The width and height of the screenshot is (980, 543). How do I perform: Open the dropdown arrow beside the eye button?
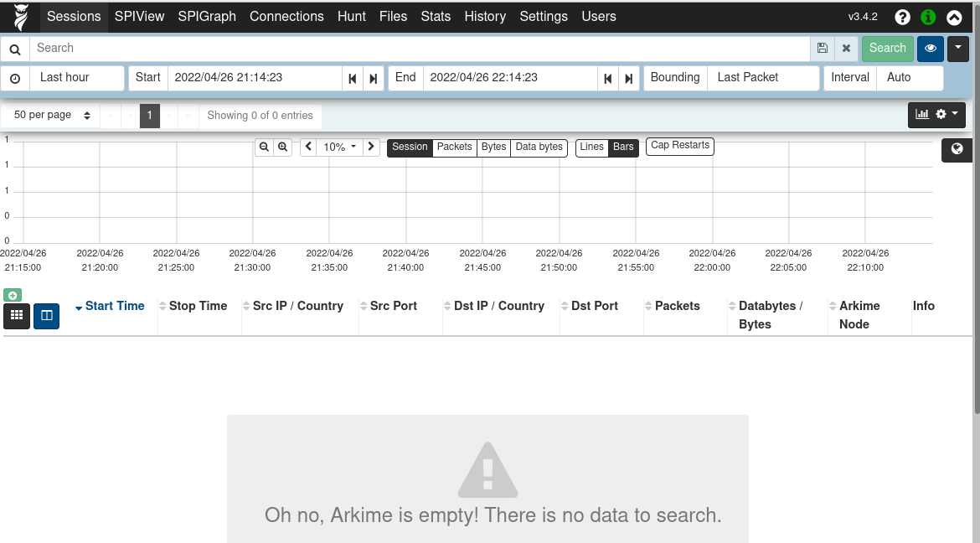(957, 48)
